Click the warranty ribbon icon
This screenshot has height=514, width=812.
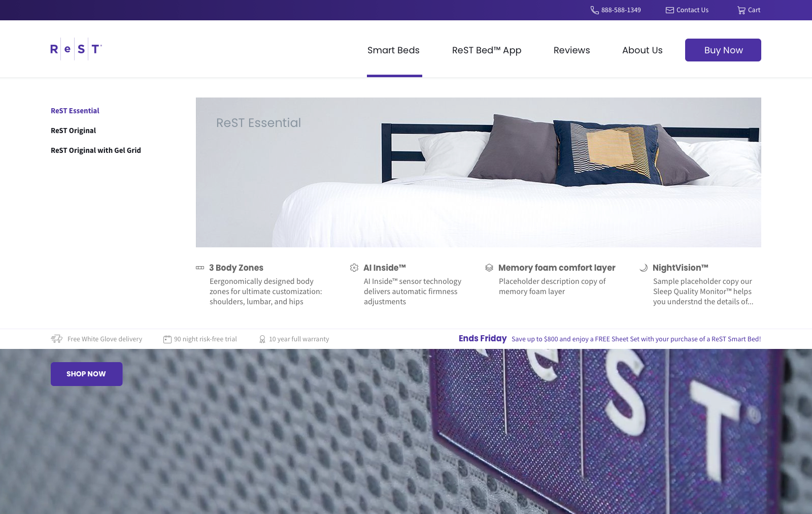coord(262,339)
